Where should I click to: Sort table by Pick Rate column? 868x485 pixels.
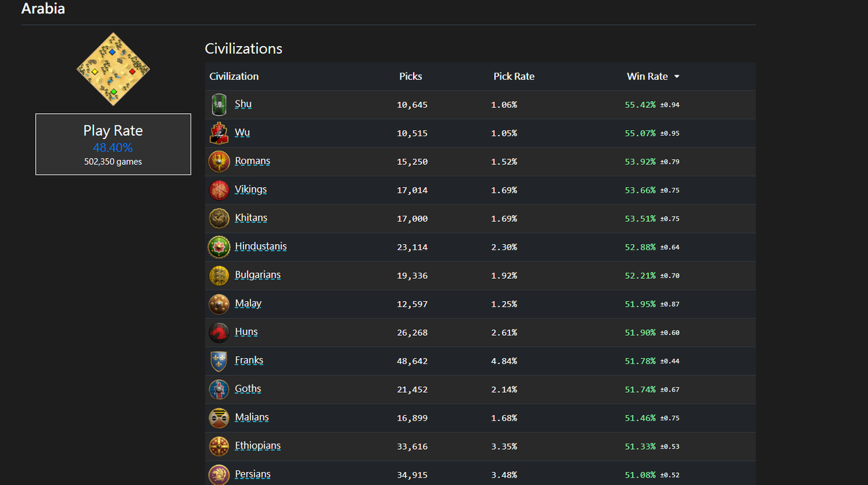(514, 76)
